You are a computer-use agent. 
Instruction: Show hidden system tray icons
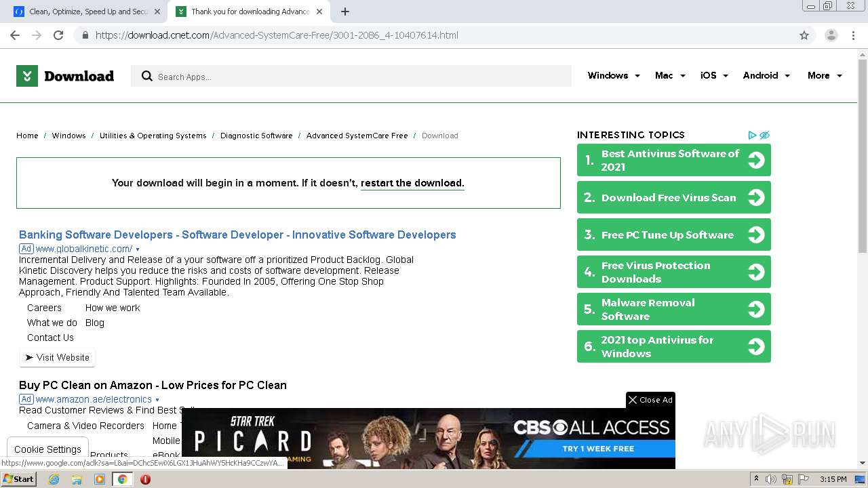(757, 479)
